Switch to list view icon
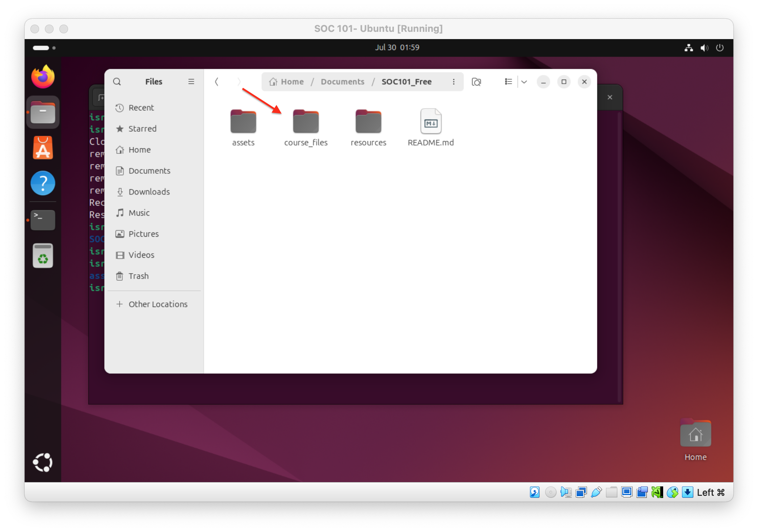 tap(508, 82)
